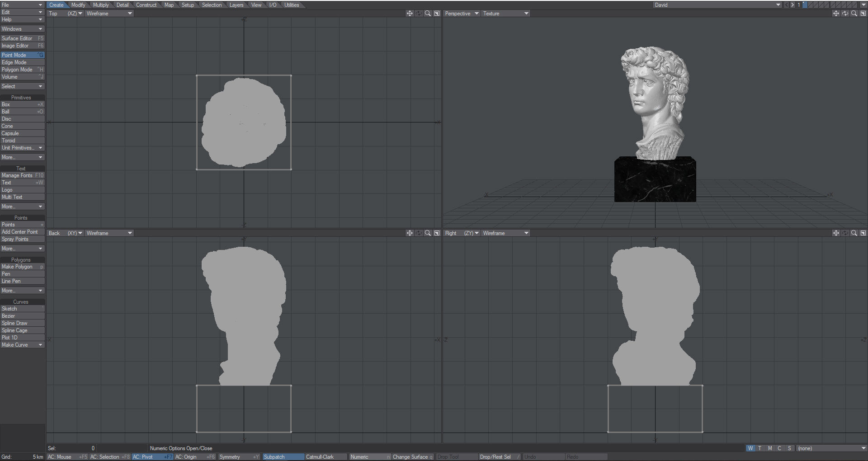Screen dimensions: 868x461
Task: Open the Image Editor
Action: (x=22, y=46)
